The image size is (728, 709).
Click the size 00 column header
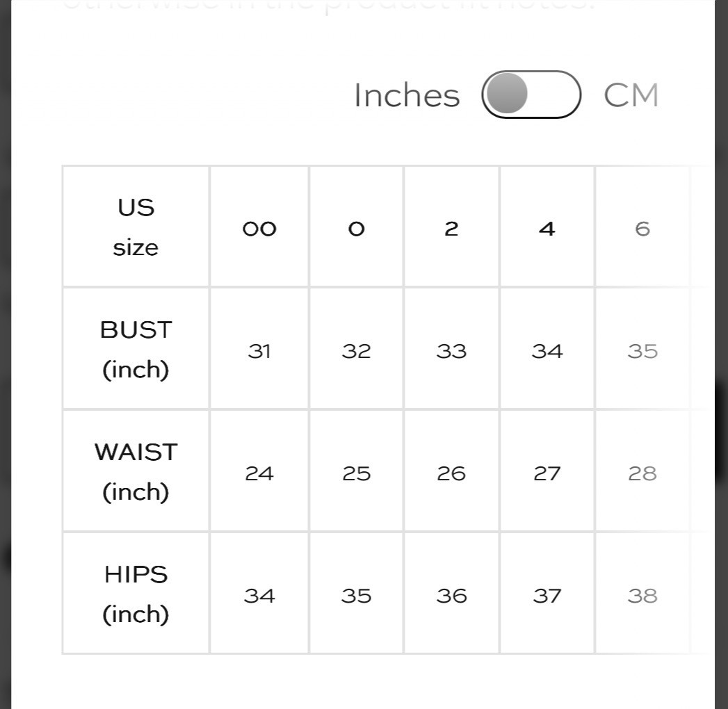(259, 229)
